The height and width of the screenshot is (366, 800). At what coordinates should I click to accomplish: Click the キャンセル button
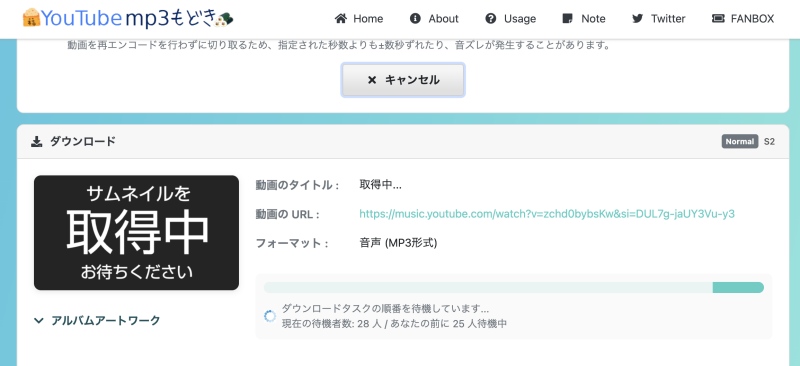[403, 80]
